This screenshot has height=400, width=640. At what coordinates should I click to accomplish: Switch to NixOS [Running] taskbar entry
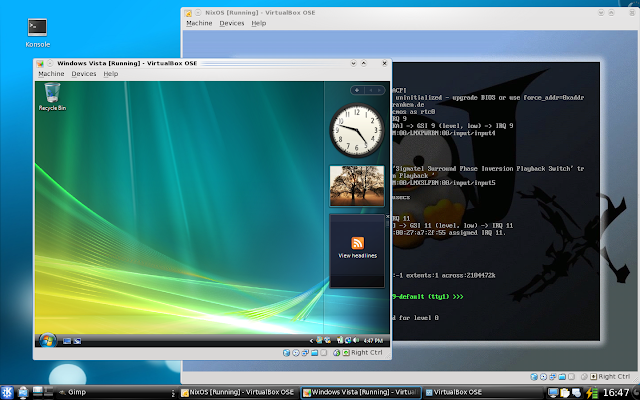click(x=238, y=393)
